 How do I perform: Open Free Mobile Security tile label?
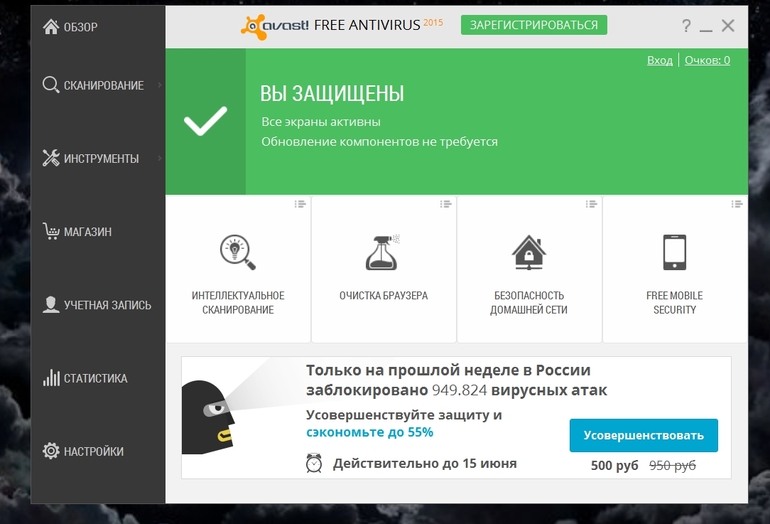coord(674,303)
